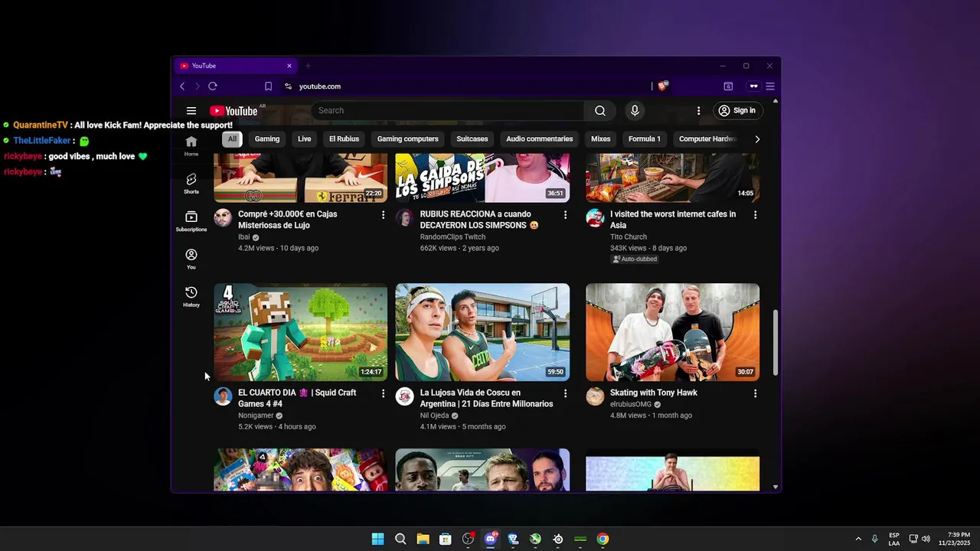The width and height of the screenshot is (980, 551).
Task: Go to the YouTube logo home link
Action: click(x=234, y=111)
